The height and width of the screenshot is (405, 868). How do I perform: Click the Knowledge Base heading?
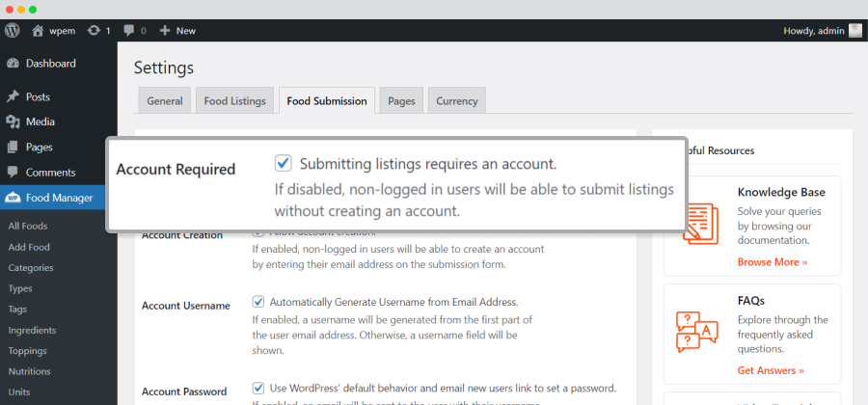(x=781, y=192)
